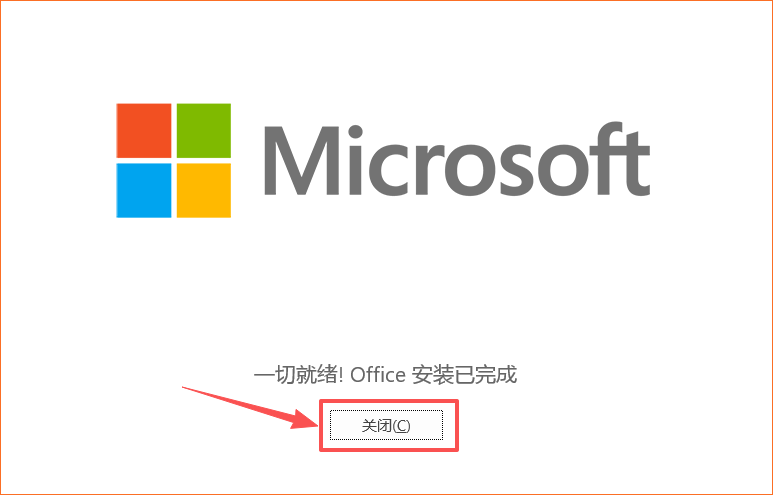Click the word "Office" in completion message
The image size is (773, 495).
(x=378, y=375)
